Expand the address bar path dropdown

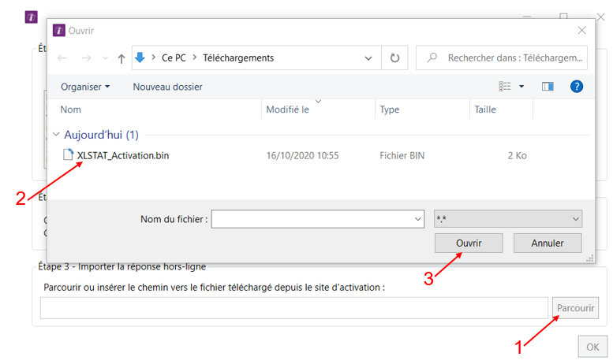coord(368,58)
